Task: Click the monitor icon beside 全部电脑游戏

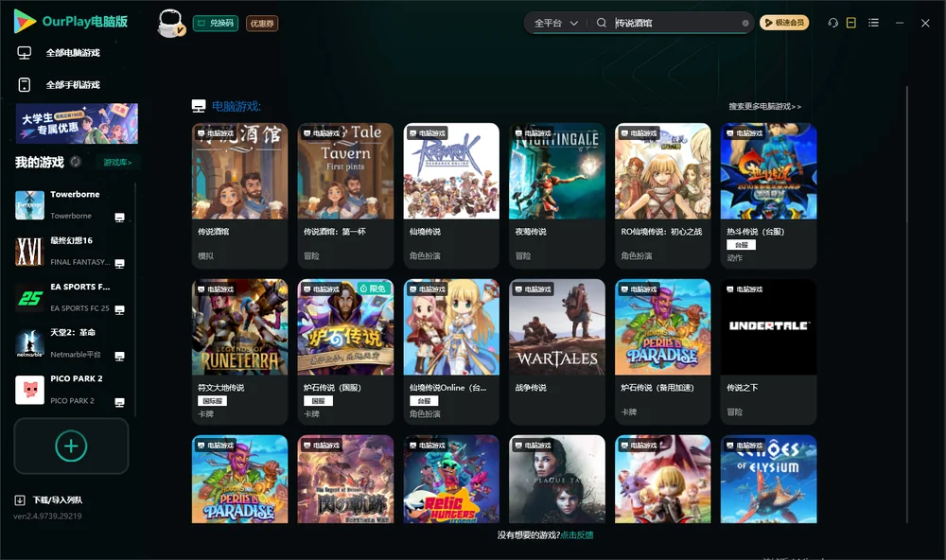Action: (x=25, y=53)
